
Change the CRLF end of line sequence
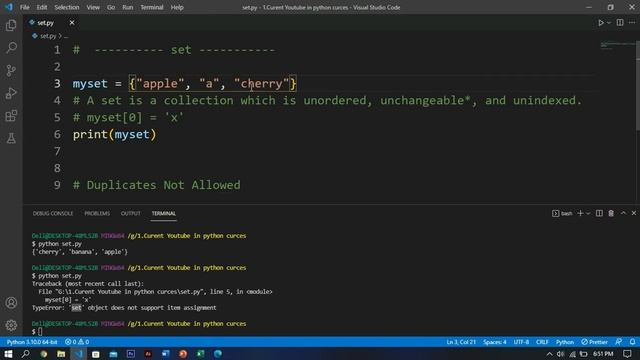pos(542,342)
